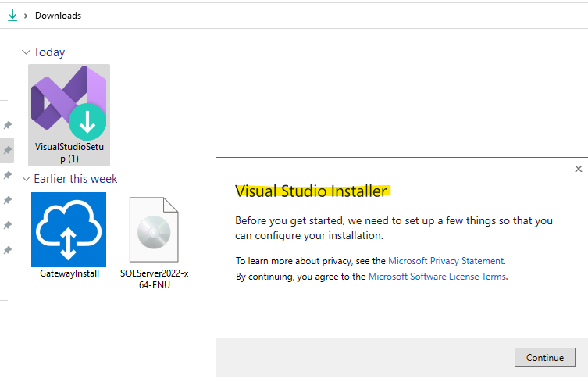Collapse the Earlier this week group

click(26, 179)
